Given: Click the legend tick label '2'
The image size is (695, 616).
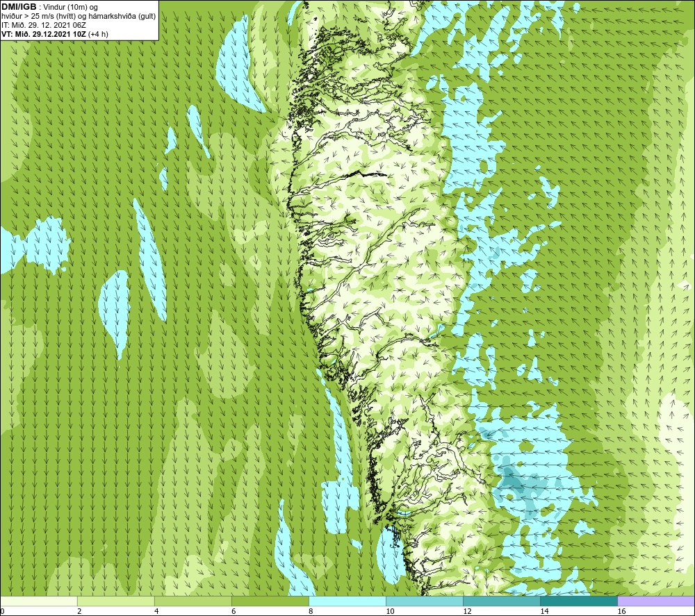Looking at the screenshot, I should [79, 612].
